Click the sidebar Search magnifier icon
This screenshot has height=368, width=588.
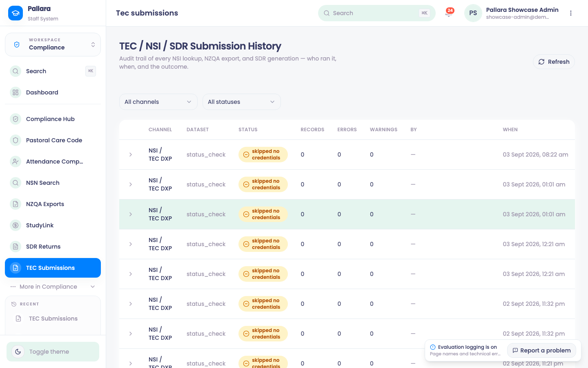click(16, 71)
